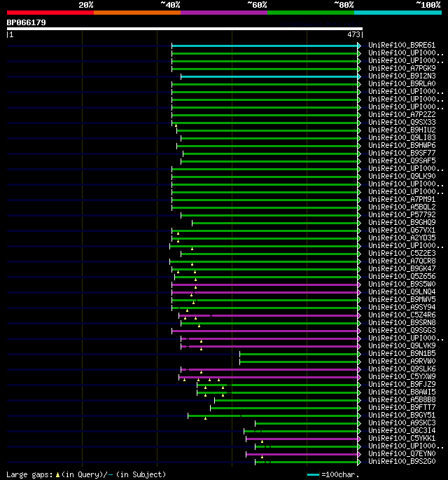Image resolution: width=448 pixels, height=480 pixels.
Task: Select the UniRef100_Q9SLK6 label
Action: coord(402,369)
